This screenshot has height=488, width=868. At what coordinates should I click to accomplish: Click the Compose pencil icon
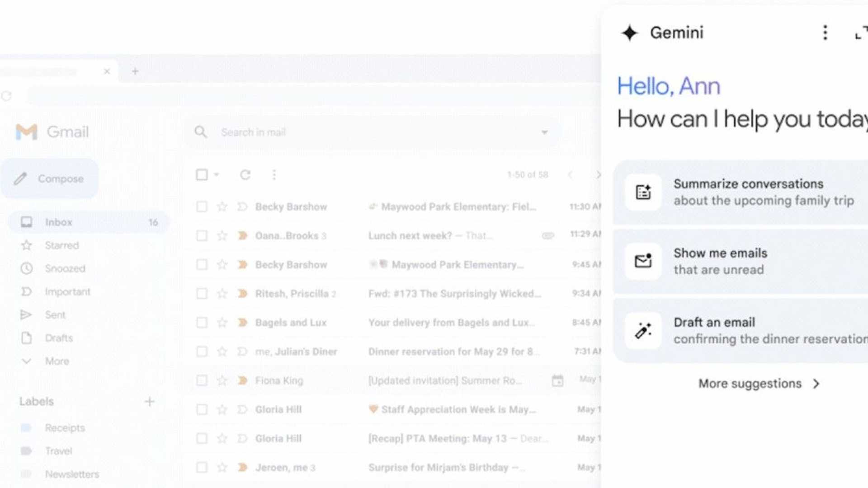click(x=21, y=178)
